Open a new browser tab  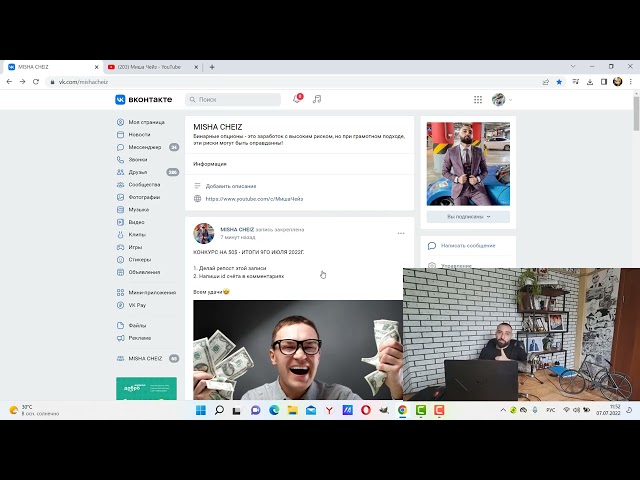212,66
